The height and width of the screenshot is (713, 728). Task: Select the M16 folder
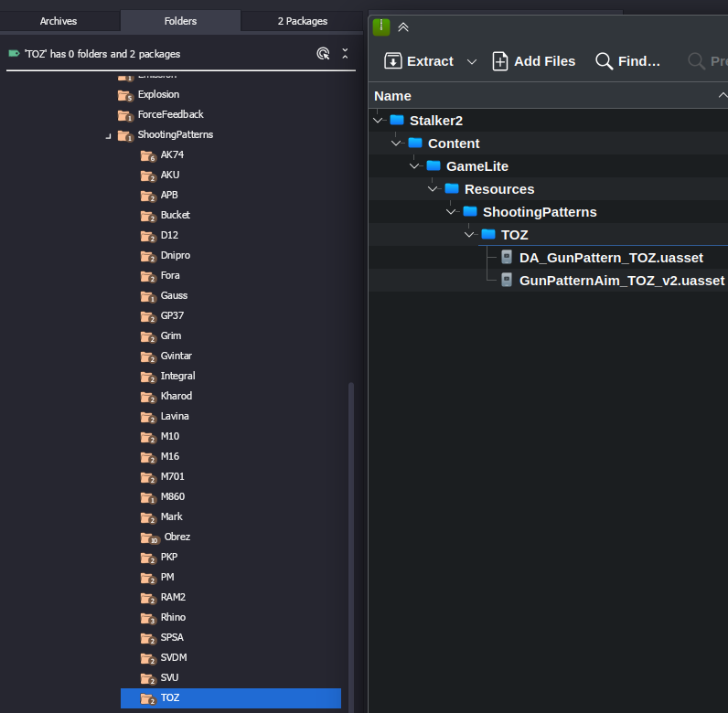pos(169,456)
